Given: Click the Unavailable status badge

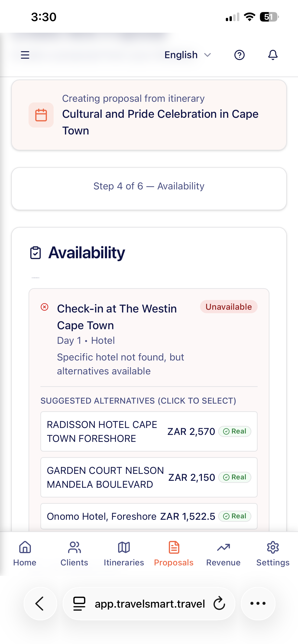Looking at the screenshot, I should click(228, 307).
